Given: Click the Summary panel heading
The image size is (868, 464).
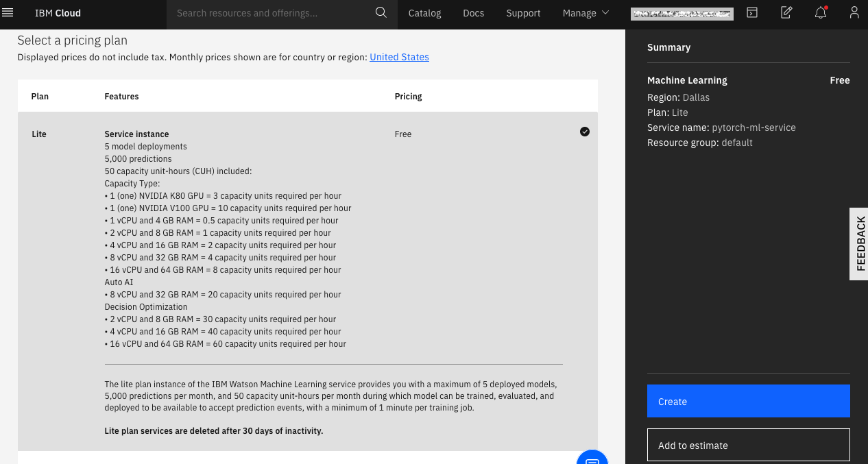Looking at the screenshot, I should [668, 47].
